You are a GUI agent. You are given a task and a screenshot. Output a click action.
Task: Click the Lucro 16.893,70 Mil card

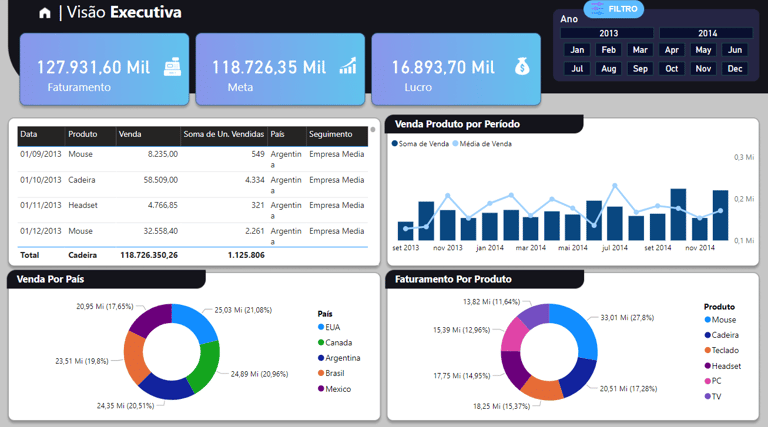pos(456,69)
